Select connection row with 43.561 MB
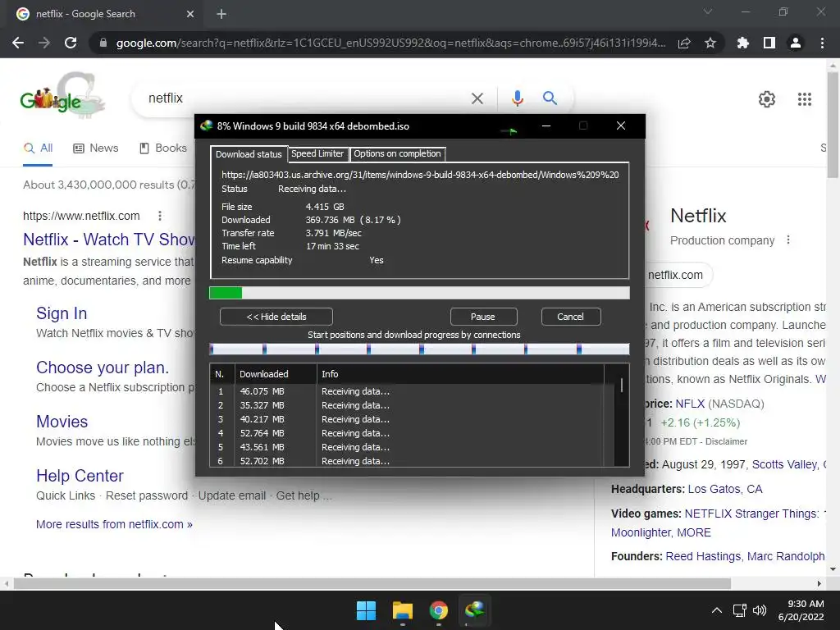The image size is (840, 630). click(x=407, y=447)
